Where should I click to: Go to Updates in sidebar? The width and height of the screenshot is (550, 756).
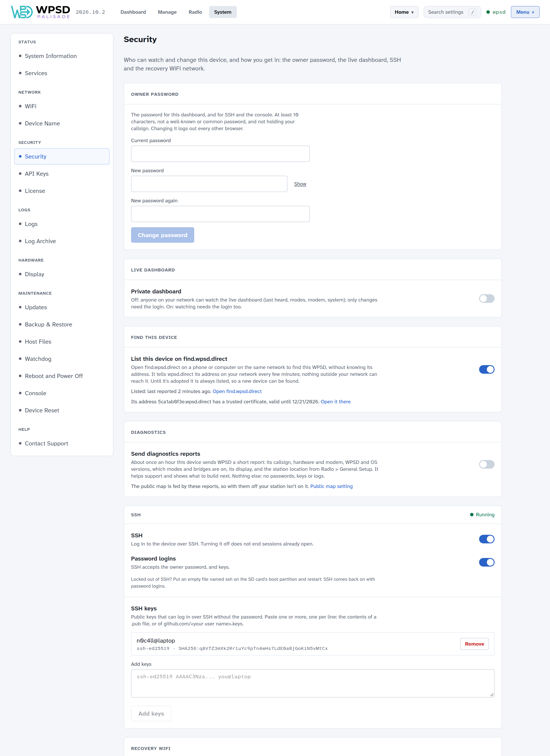click(62, 307)
